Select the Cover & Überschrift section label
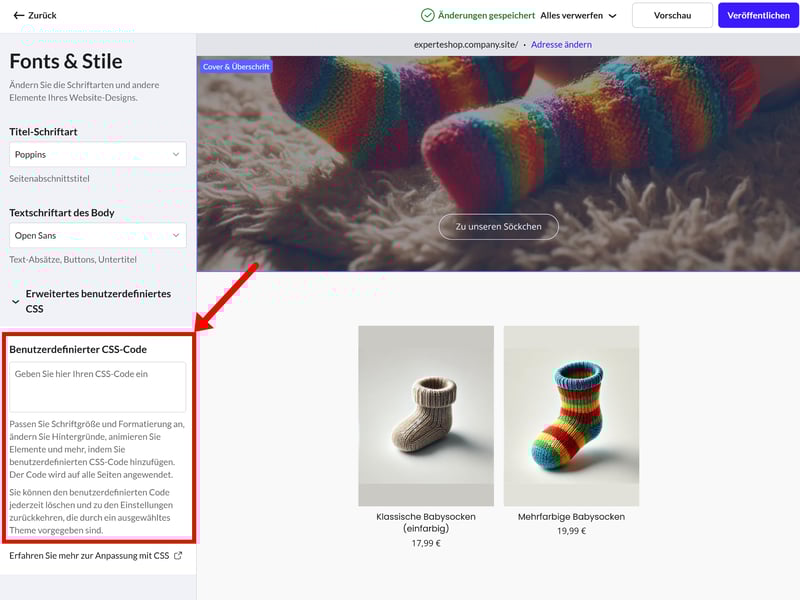 (x=235, y=66)
